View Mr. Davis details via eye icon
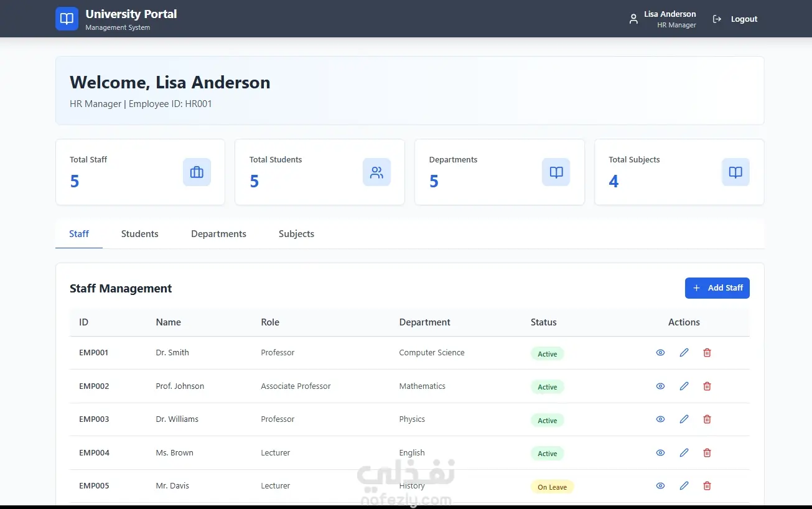The width and height of the screenshot is (812, 509). [x=660, y=486]
